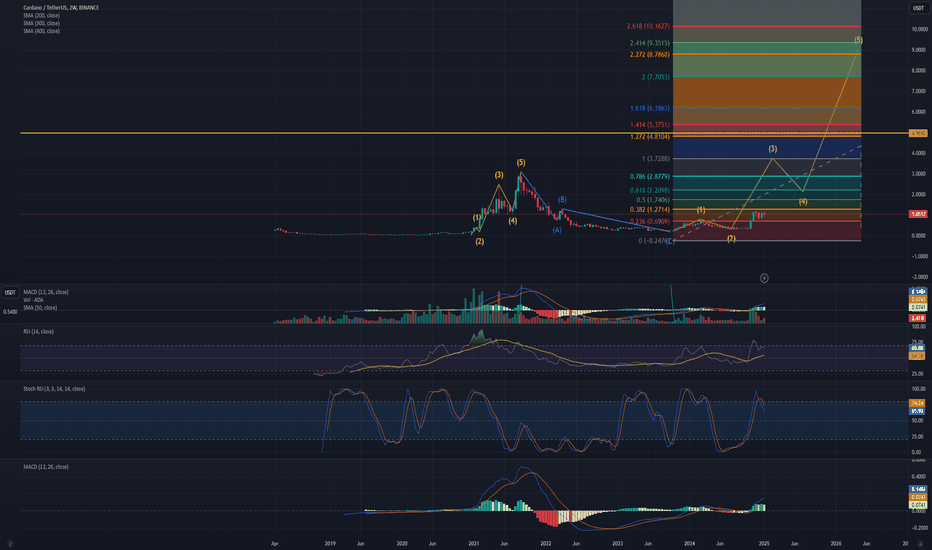Click the 0.618 (2.2098) Fibonacci level label
The image size is (932, 550).
(650, 190)
